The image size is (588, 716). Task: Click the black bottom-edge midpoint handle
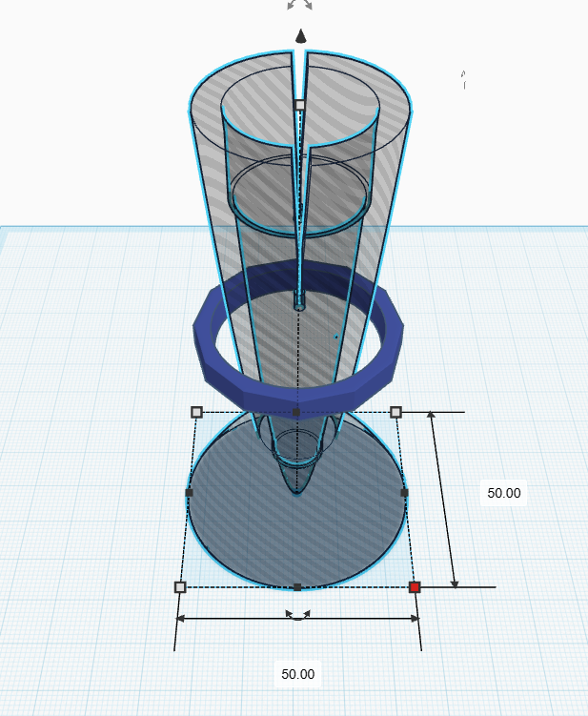point(297,586)
